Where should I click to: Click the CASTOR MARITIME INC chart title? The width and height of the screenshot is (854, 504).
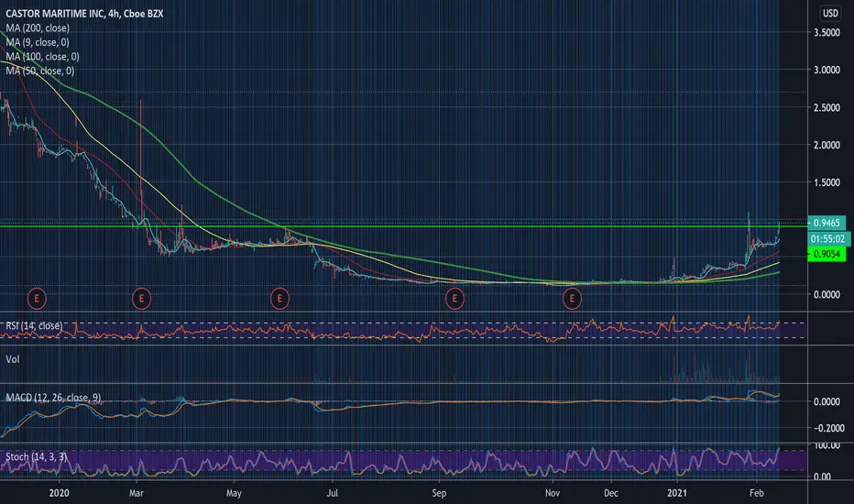[84, 14]
